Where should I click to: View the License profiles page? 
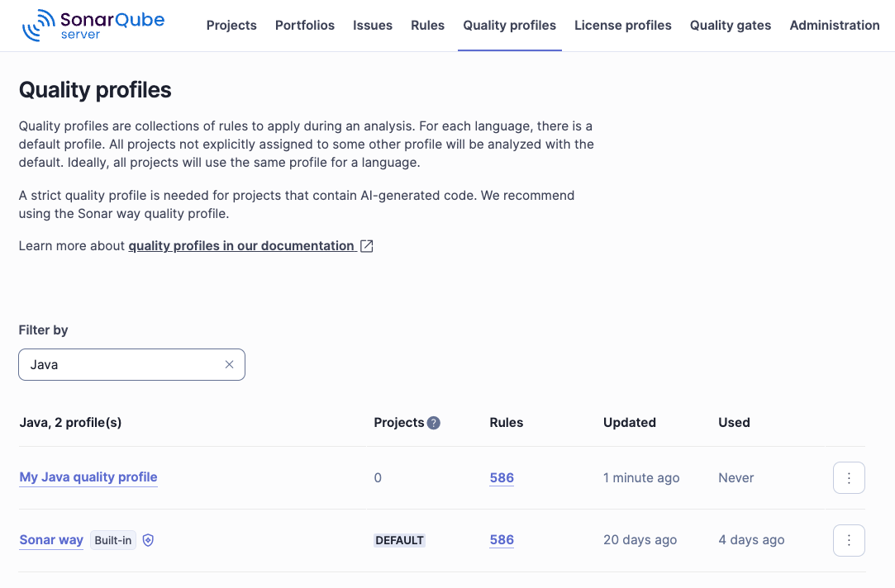pos(622,25)
